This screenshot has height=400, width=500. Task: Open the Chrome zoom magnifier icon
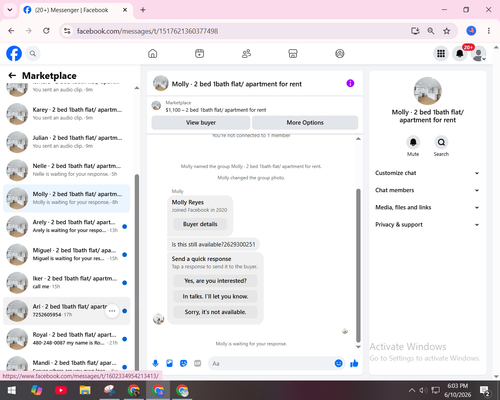tap(431, 31)
